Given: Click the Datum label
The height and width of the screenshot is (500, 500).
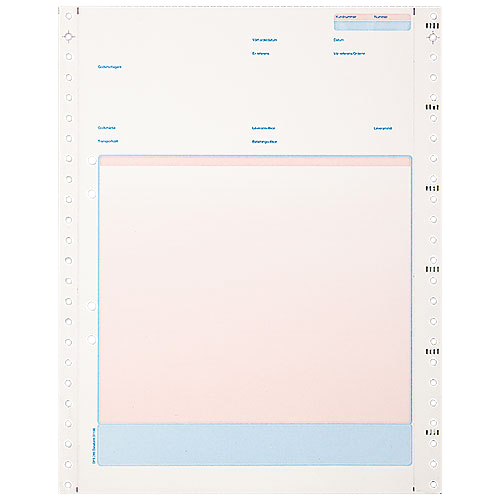Looking at the screenshot, I should tap(338, 40).
